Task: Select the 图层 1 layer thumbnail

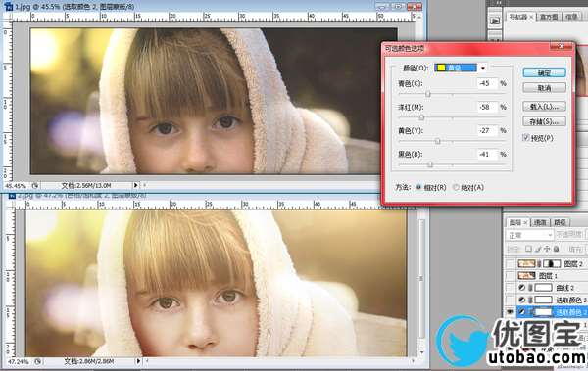Action: (x=526, y=276)
